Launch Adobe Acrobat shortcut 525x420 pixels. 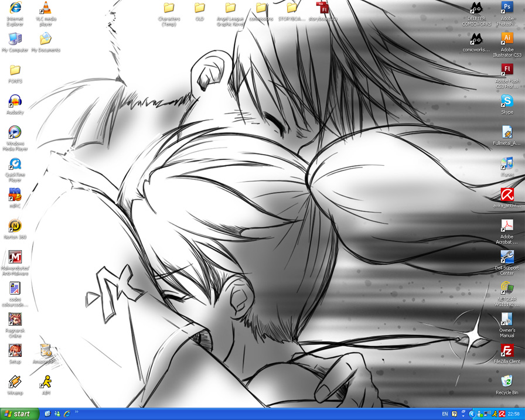pos(507,232)
